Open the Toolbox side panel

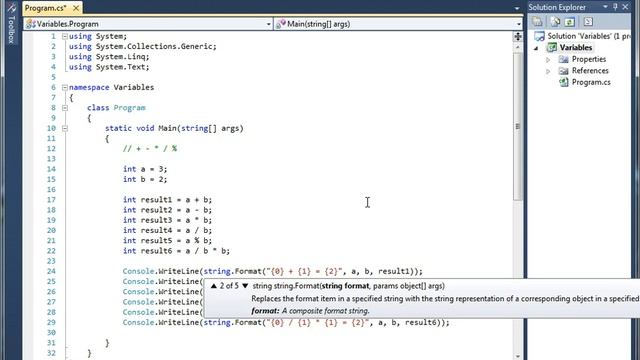pyautogui.click(x=11, y=24)
